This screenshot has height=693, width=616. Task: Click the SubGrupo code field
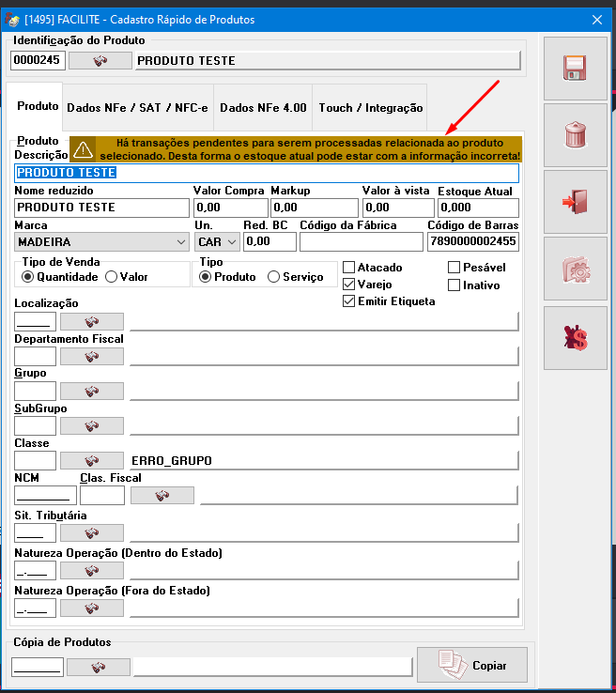(x=36, y=425)
